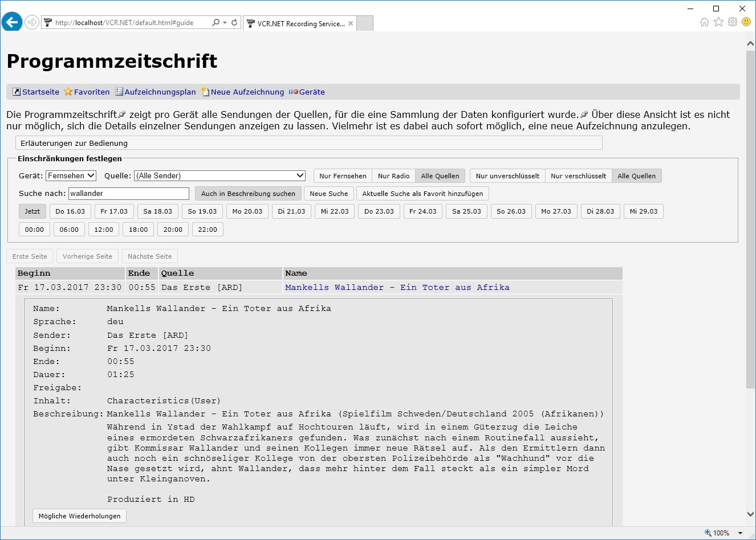Viewport: 756px width, 540px height.
Task: Open the Quelle dropdown (Alle Sender)
Action: click(220, 176)
